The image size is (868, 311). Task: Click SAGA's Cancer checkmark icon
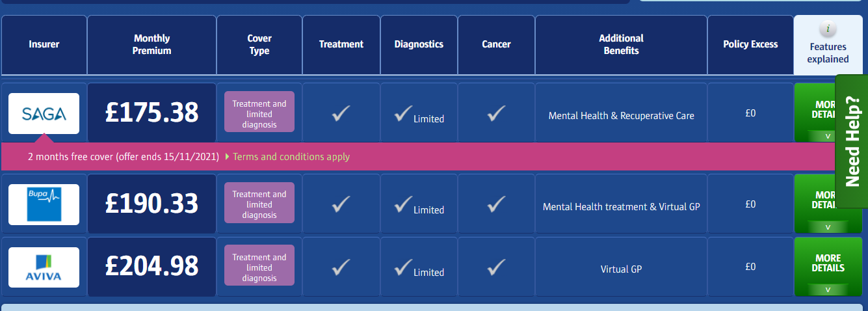496,113
